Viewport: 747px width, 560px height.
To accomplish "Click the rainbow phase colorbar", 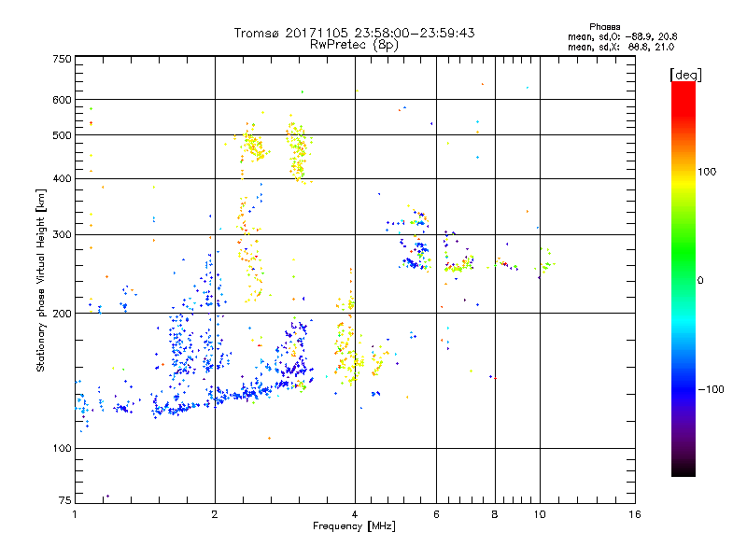I will coord(684,278).
